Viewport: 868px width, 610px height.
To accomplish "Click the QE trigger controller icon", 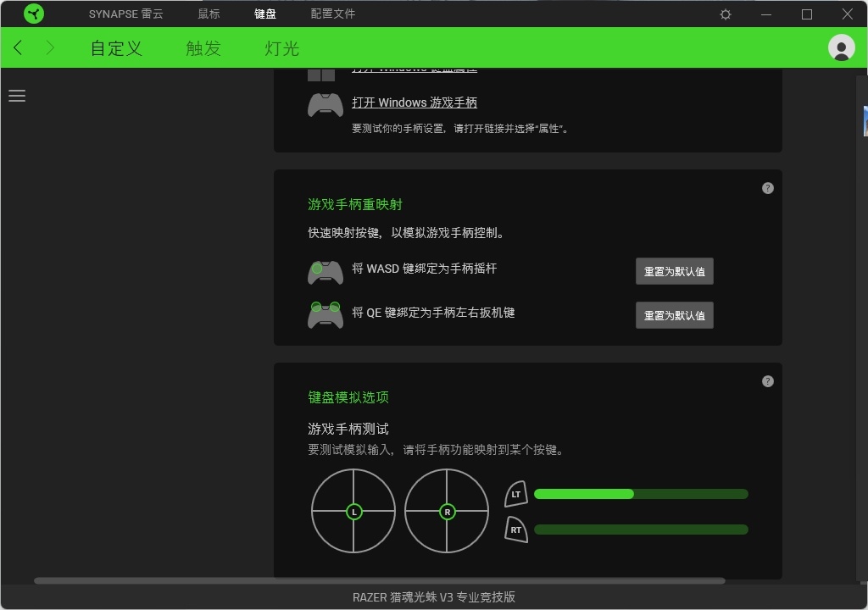I will tap(325, 315).
